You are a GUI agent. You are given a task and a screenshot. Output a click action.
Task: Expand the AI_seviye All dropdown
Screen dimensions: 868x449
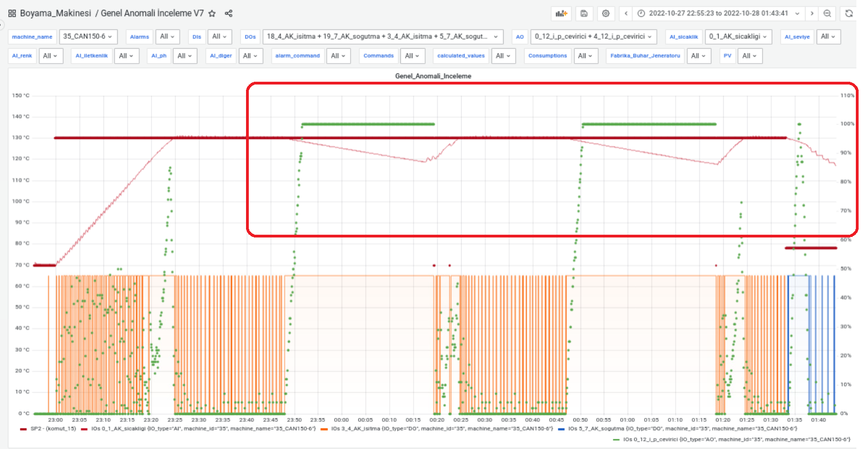(828, 36)
